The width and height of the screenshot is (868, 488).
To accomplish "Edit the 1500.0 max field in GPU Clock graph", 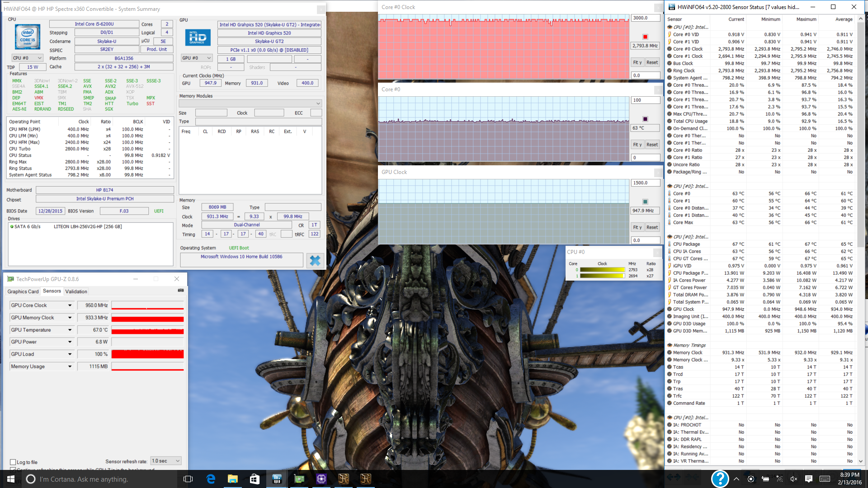I will point(646,183).
